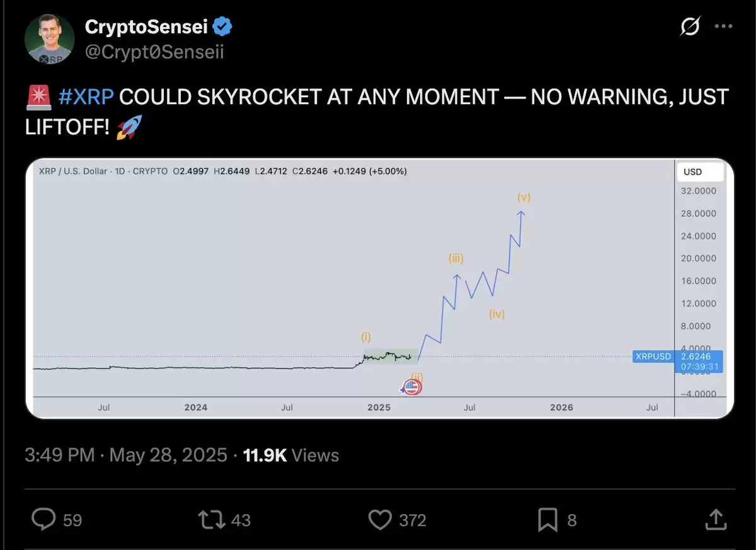Click the 3:49 PM May 28, 2025 timestamp
This screenshot has height=550, width=756.
coord(126,455)
